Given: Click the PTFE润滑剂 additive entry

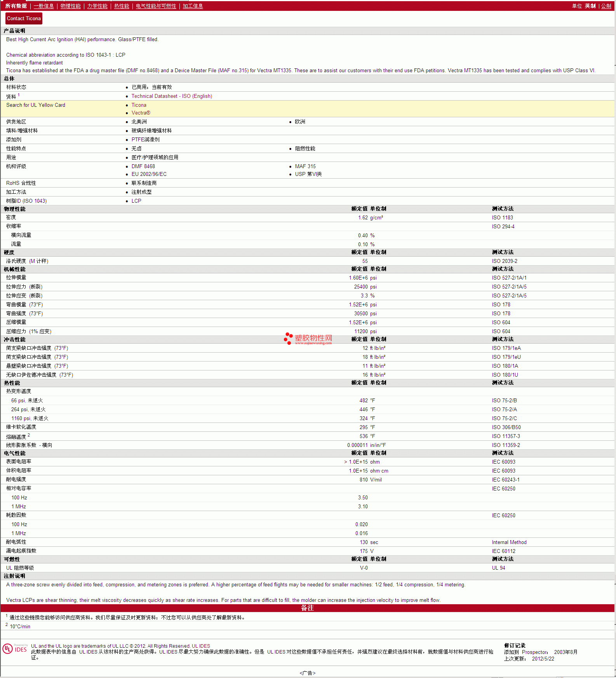Looking at the screenshot, I should (x=145, y=139).
